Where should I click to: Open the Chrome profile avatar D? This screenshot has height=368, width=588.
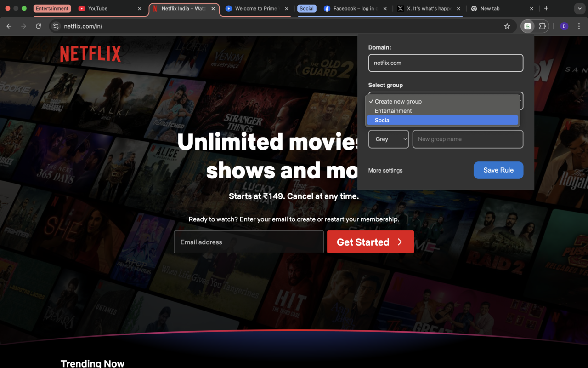(564, 26)
